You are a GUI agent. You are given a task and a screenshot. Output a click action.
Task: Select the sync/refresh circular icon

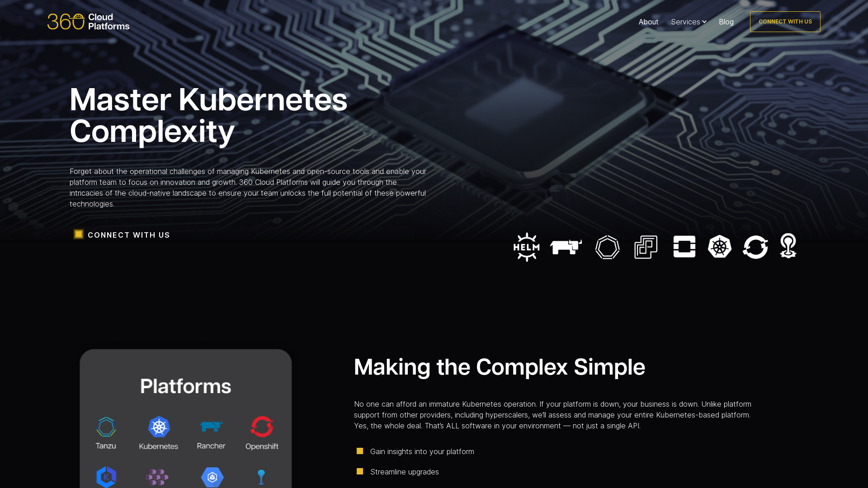[755, 247]
